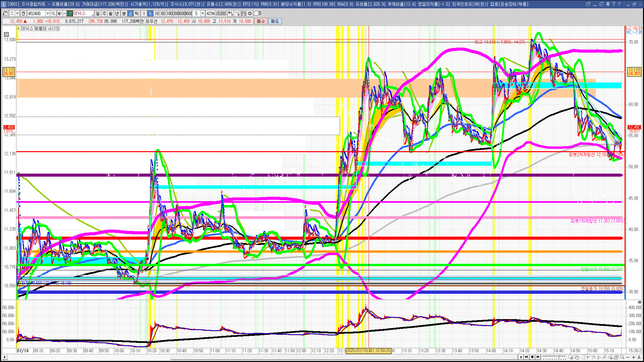644x362 pixels.
Task: Open the 주 type dropdown arrow
Action: pyautogui.click(x=17, y=13)
